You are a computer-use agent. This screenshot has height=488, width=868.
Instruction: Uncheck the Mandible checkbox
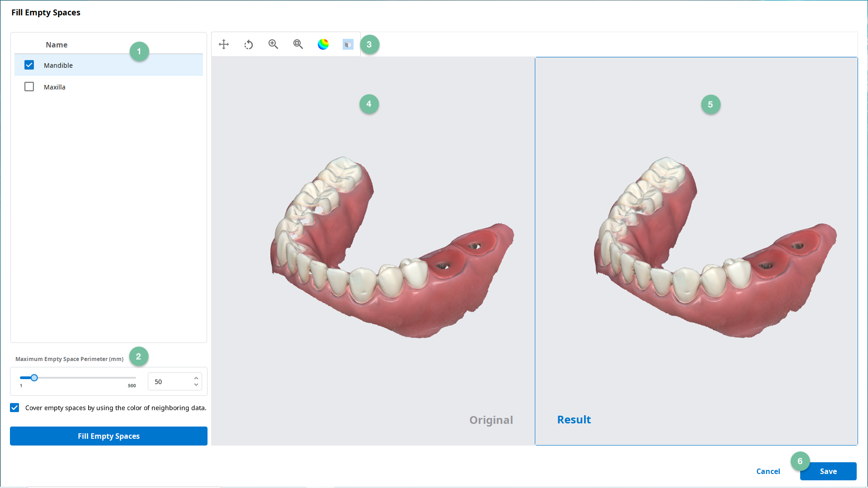[x=29, y=65]
